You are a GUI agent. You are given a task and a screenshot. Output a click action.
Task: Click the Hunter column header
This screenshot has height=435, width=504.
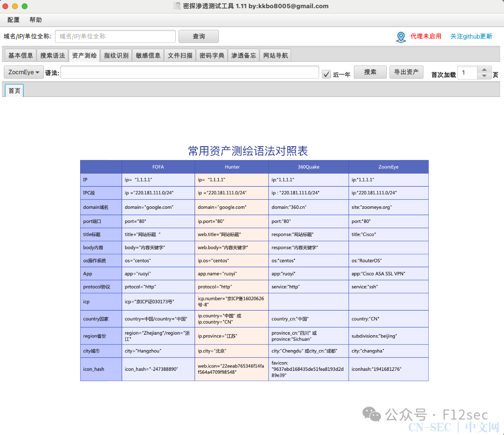pyautogui.click(x=232, y=167)
